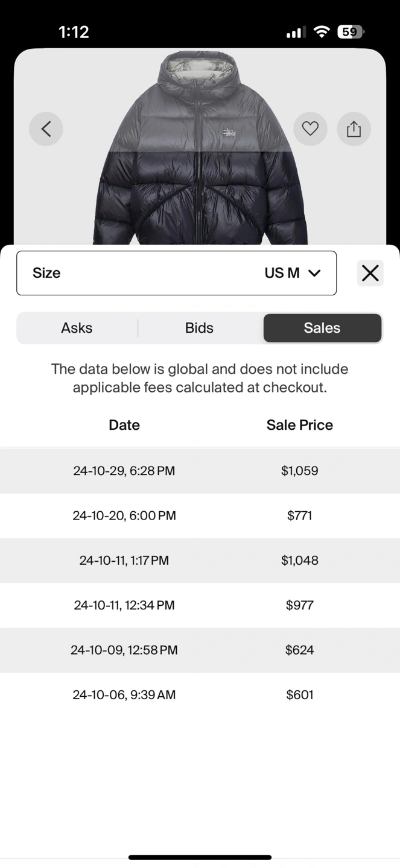The width and height of the screenshot is (400, 868).
Task: Tap the Date column header
Action: pos(124,425)
